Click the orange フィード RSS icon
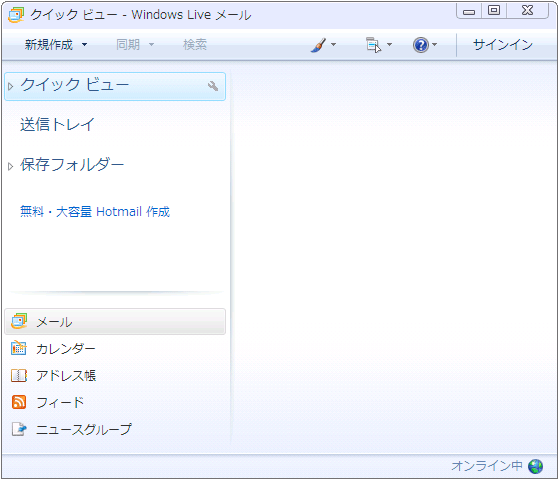The height and width of the screenshot is (479, 560). point(19,402)
